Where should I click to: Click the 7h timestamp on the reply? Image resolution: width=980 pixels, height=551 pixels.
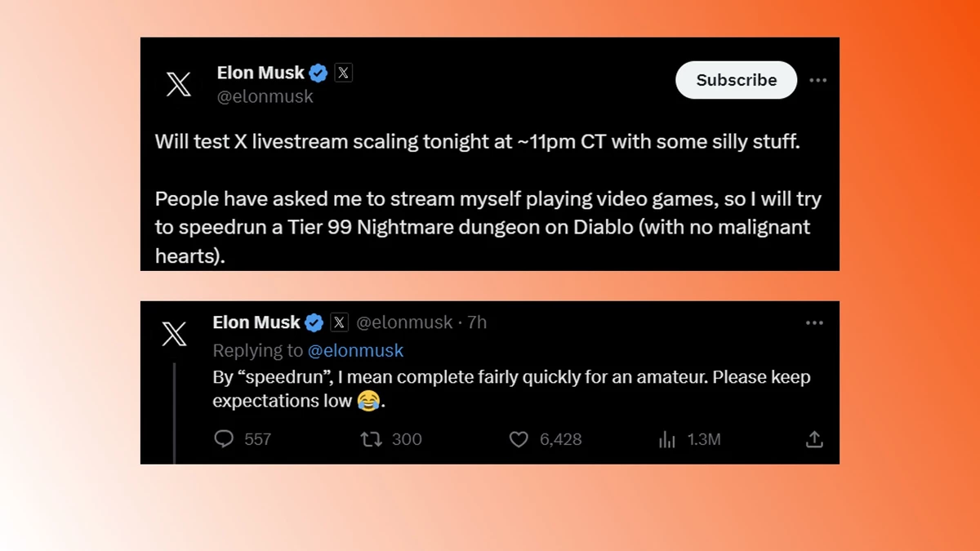point(477,322)
